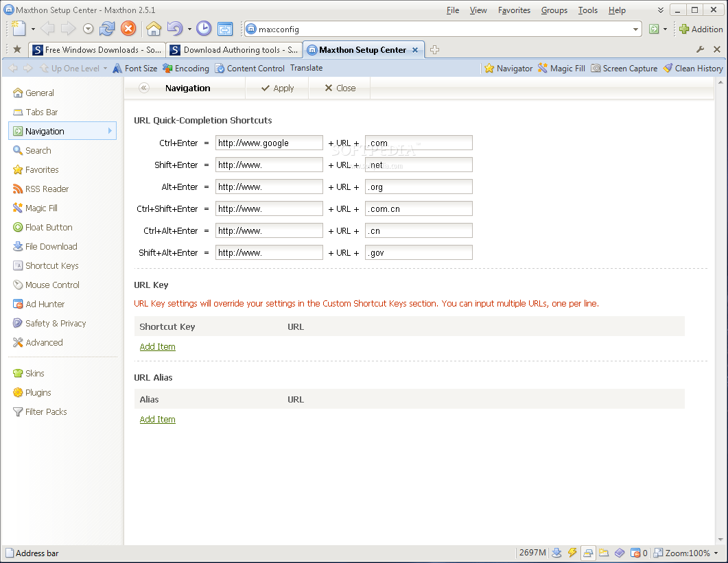This screenshot has height=563, width=728.
Task: Open Font Size tool
Action: coord(135,68)
